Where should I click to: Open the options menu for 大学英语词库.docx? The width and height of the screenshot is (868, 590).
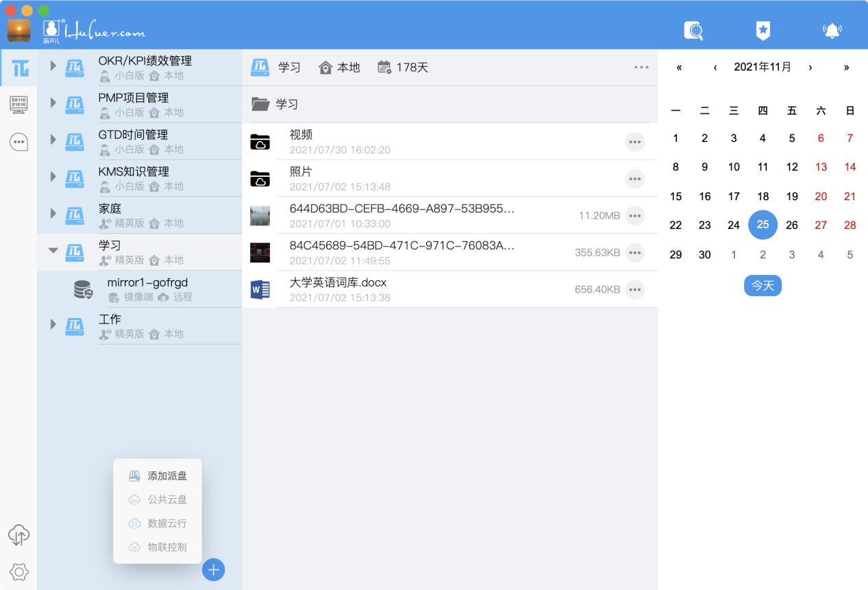coord(635,288)
